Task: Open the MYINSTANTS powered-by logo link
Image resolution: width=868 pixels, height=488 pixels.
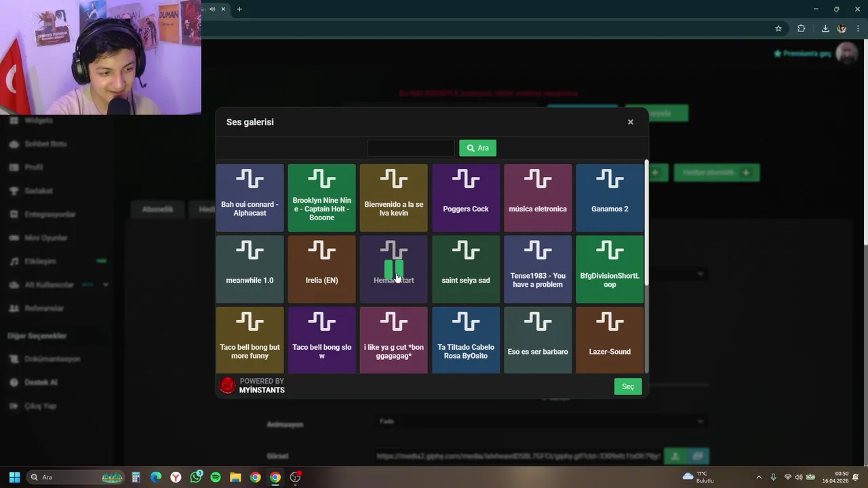Action: pyautogui.click(x=262, y=386)
